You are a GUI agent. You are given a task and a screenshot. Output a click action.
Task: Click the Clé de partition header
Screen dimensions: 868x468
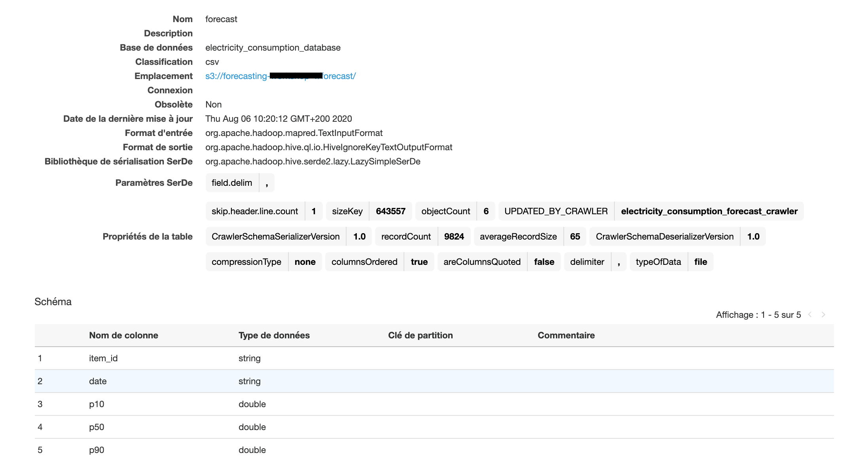coord(420,335)
